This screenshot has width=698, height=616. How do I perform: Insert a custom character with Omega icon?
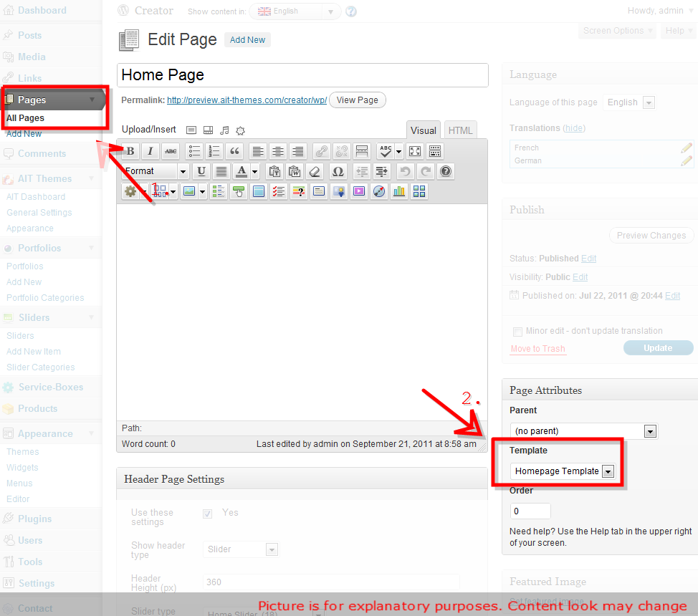[x=338, y=170]
